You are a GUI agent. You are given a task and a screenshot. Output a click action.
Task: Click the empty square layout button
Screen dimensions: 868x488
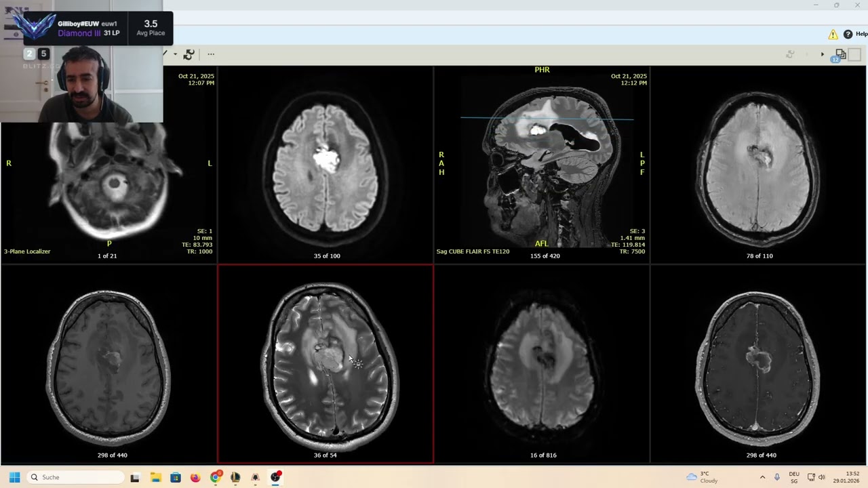tap(854, 54)
